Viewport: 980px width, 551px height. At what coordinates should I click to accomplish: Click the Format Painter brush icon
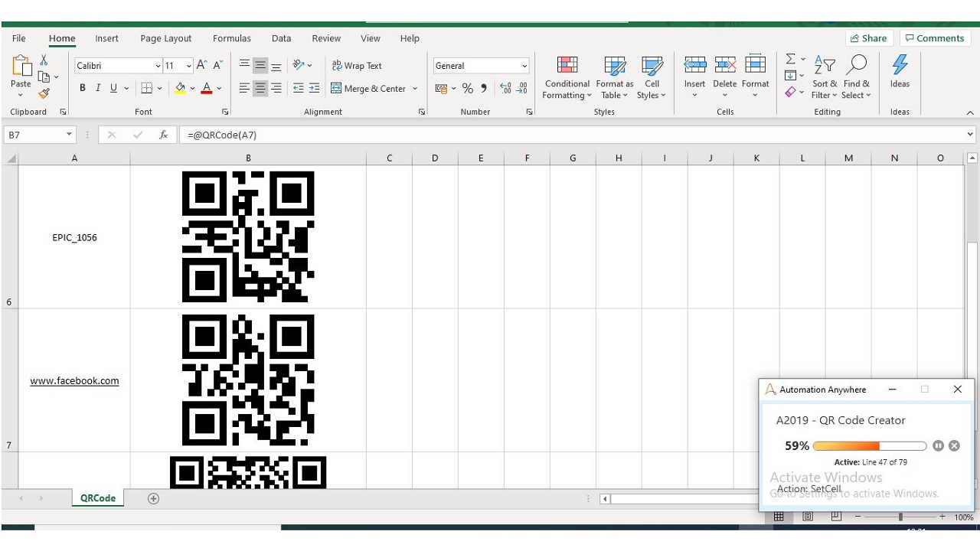click(44, 93)
